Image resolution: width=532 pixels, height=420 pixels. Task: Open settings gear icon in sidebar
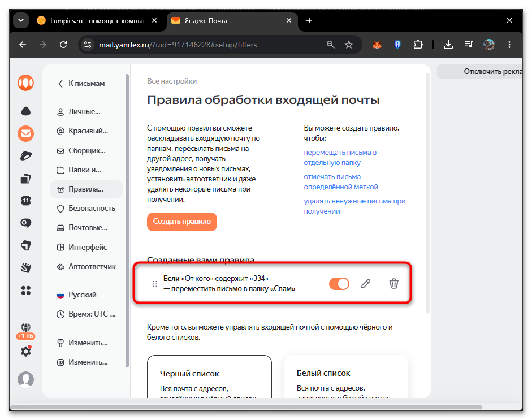pyautogui.click(x=26, y=351)
